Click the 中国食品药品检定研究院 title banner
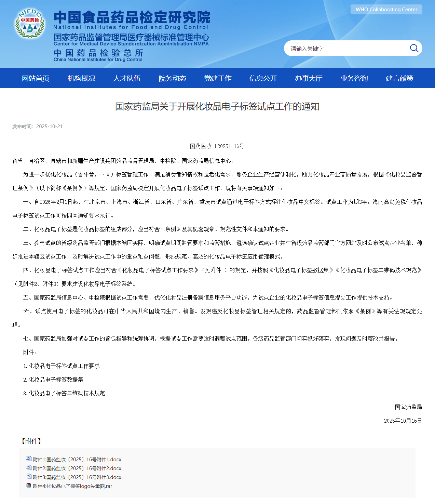The width and height of the screenshot is (435, 504). 132,18
